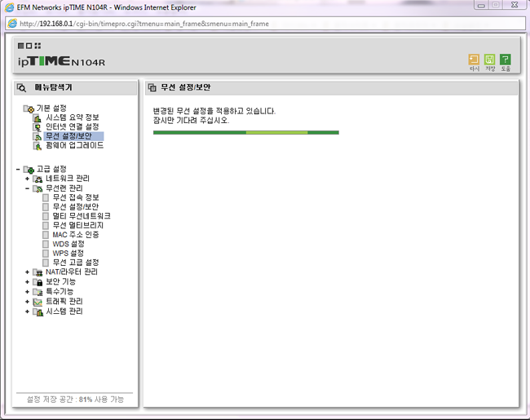Open 기본 설정 in the menu tree

click(x=51, y=108)
